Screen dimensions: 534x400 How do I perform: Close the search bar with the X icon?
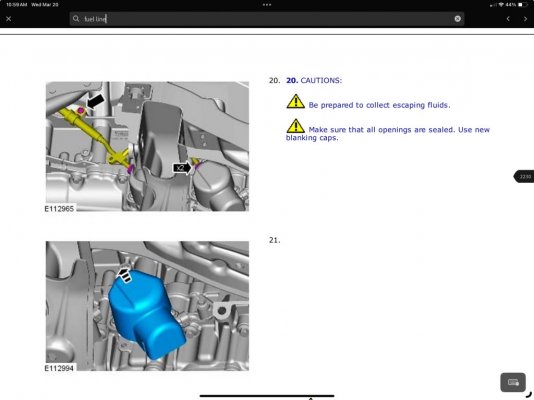pos(9,19)
